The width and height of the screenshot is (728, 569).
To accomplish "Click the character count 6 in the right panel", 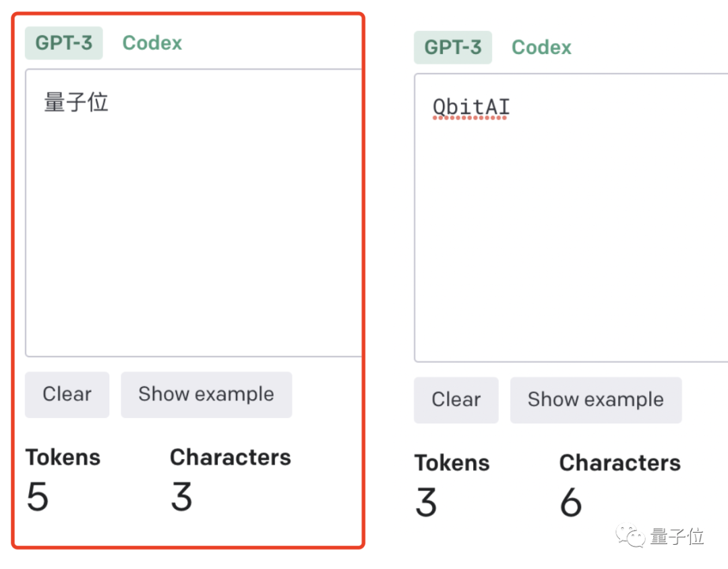I will pos(571,503).
